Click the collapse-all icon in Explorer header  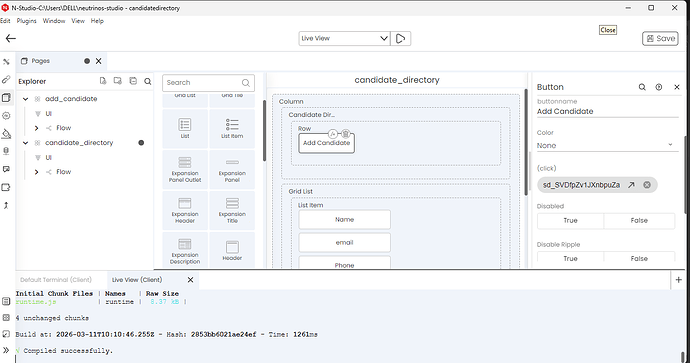(x=133, y=81)
